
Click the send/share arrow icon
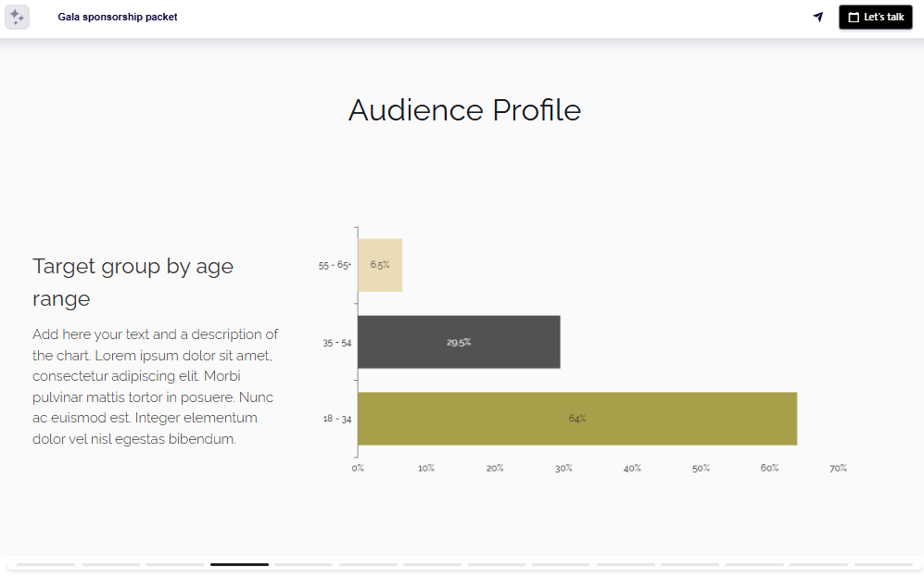click(819, 17)
